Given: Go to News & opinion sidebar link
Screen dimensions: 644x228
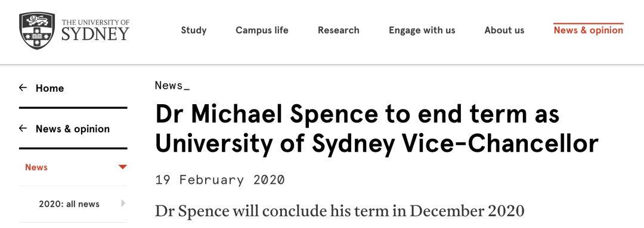Looking at the screenshot, I should point(73,129).
